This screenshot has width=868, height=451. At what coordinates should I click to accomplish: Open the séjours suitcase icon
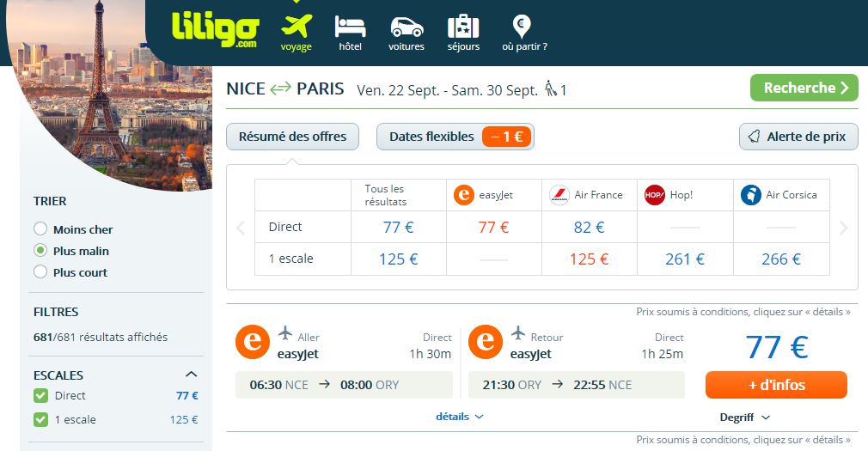(x=462, y=27)
